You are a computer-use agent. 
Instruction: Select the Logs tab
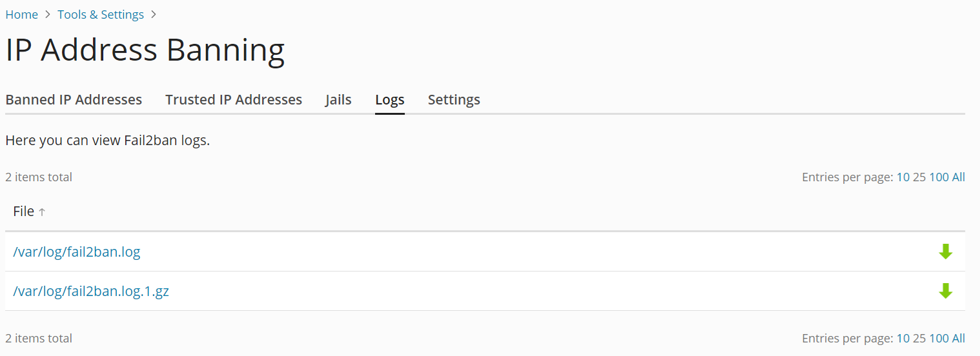click(390, 100)
